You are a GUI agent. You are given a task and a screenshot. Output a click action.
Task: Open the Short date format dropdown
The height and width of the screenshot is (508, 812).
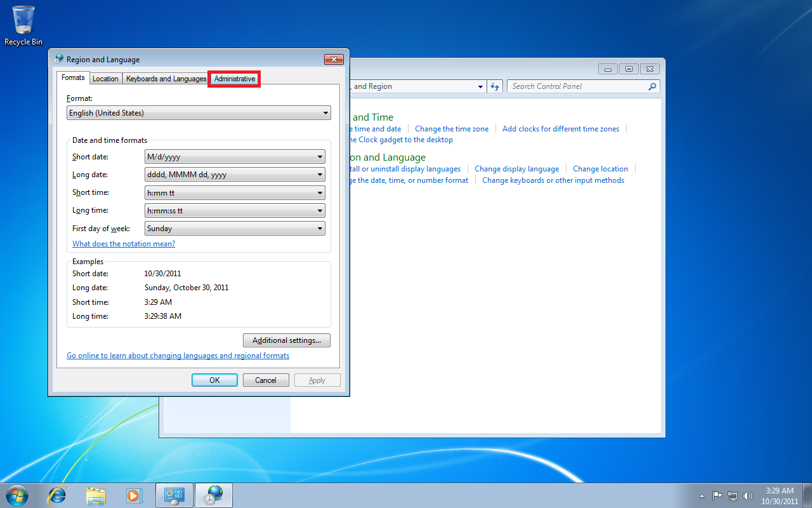point(235,157)
